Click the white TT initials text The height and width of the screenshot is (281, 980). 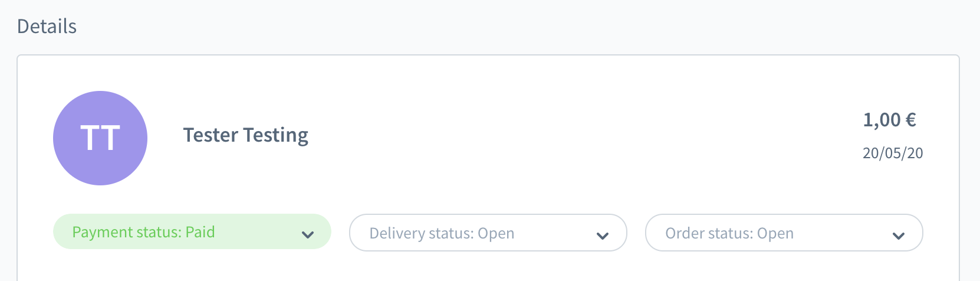coord(100,138)
